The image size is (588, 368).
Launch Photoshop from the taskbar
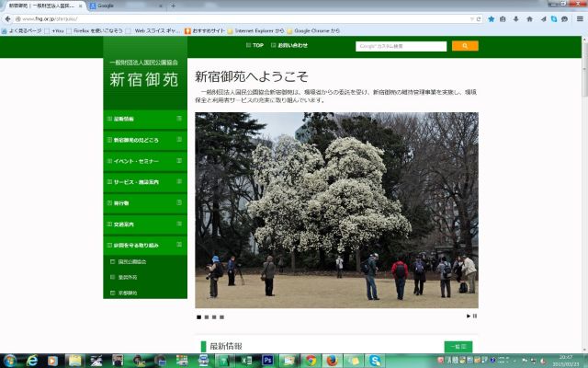click(x=267, y=360)
